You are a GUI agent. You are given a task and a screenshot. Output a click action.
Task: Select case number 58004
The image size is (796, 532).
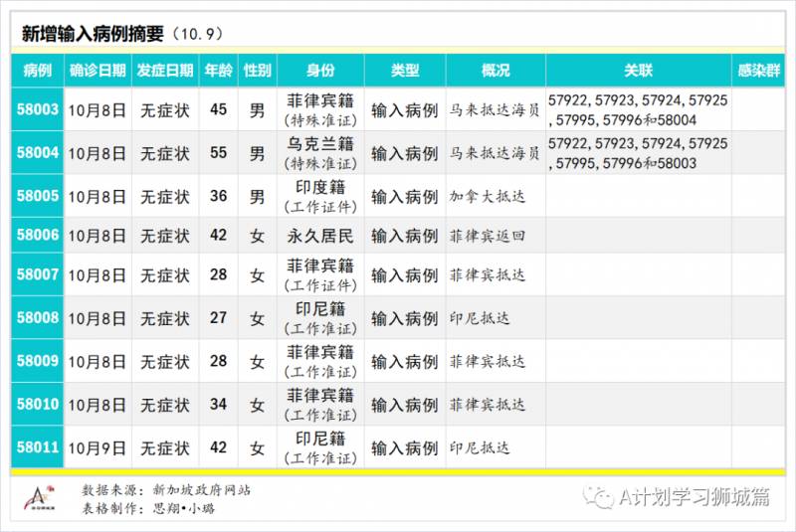38,152
